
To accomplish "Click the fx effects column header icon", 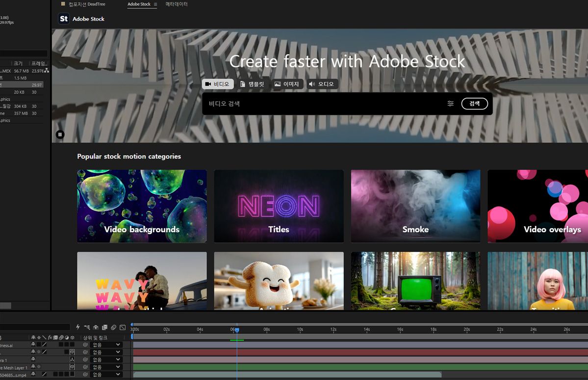I will (50, 338).
